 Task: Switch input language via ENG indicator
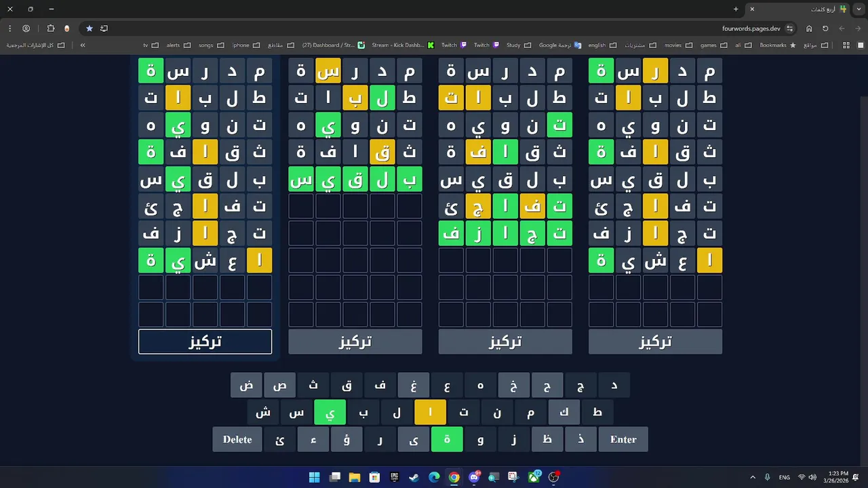coord(785,477)
